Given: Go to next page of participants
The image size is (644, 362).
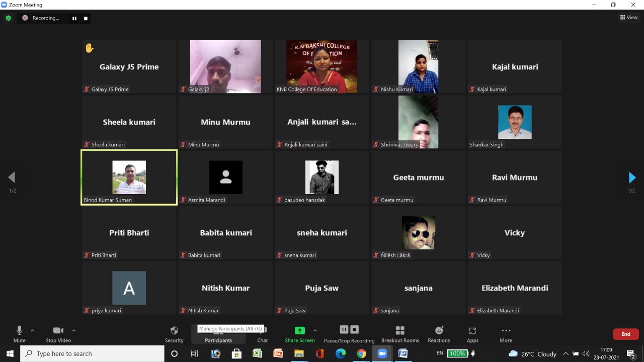Looking at the screenshot, I should (x=632, y=177).
